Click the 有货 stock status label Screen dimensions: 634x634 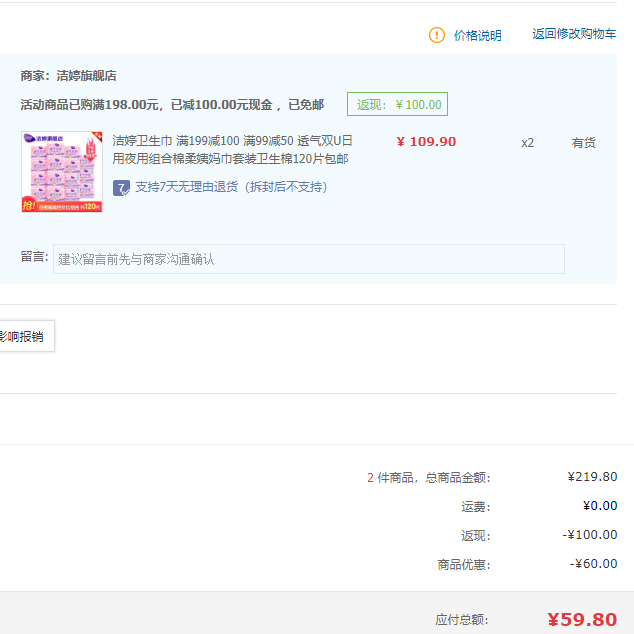583,142
